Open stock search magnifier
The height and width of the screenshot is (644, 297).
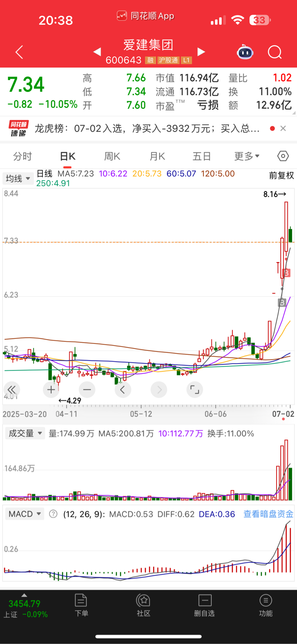[x=275, y=52]
